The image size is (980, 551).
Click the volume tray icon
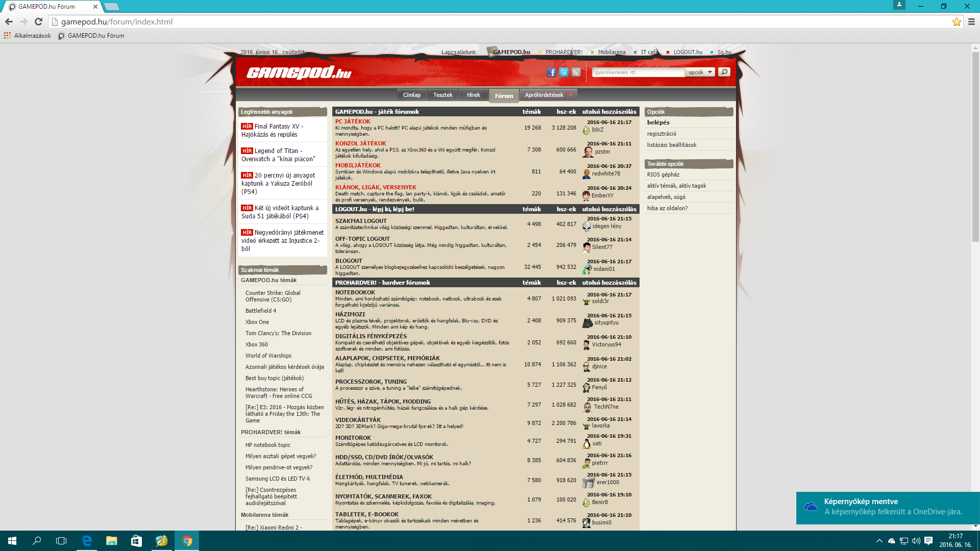916,541
